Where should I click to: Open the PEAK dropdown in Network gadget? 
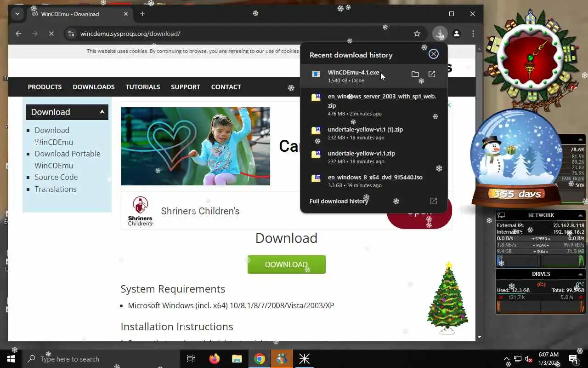coord(541,245)
